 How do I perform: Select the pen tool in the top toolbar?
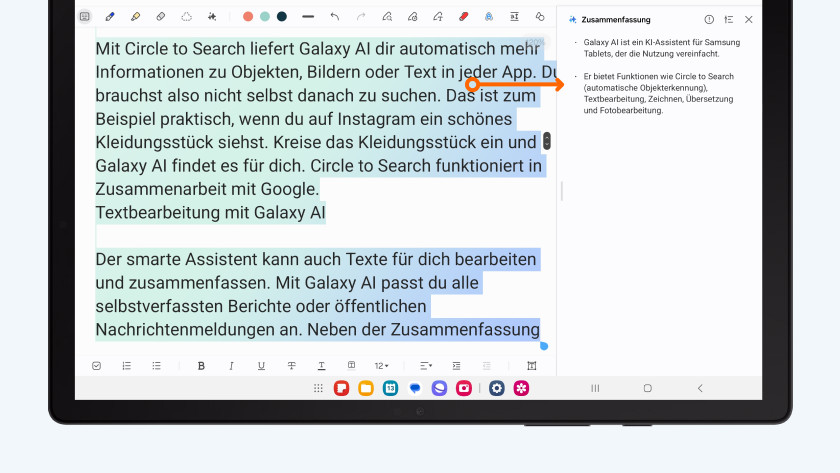[x=110, y=17]
